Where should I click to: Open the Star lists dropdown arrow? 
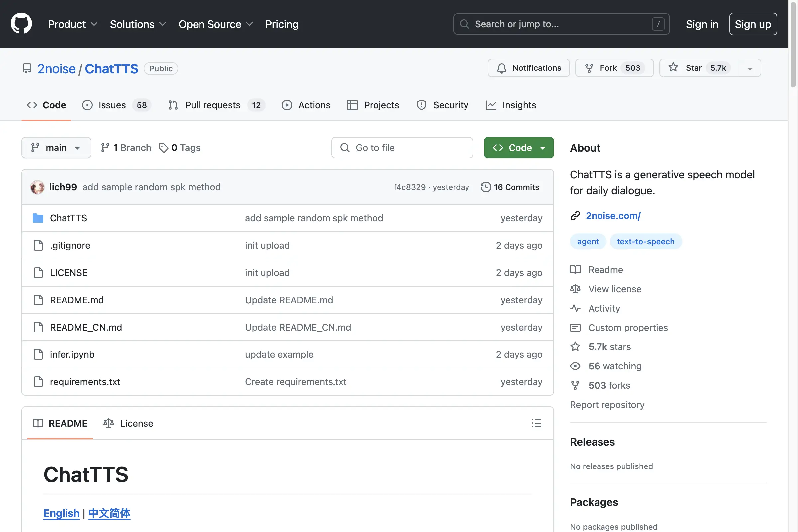(750, 68)
